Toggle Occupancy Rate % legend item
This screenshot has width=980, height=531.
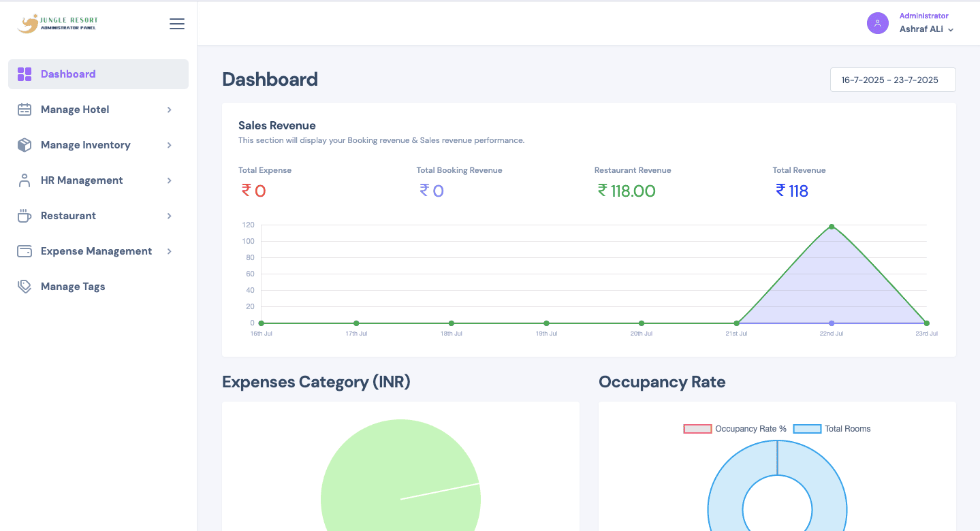735,429
